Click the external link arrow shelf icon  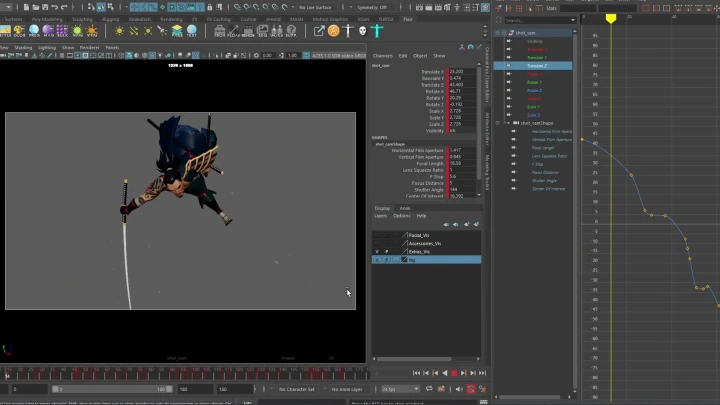pyautogui.click(x=319, y=31)
